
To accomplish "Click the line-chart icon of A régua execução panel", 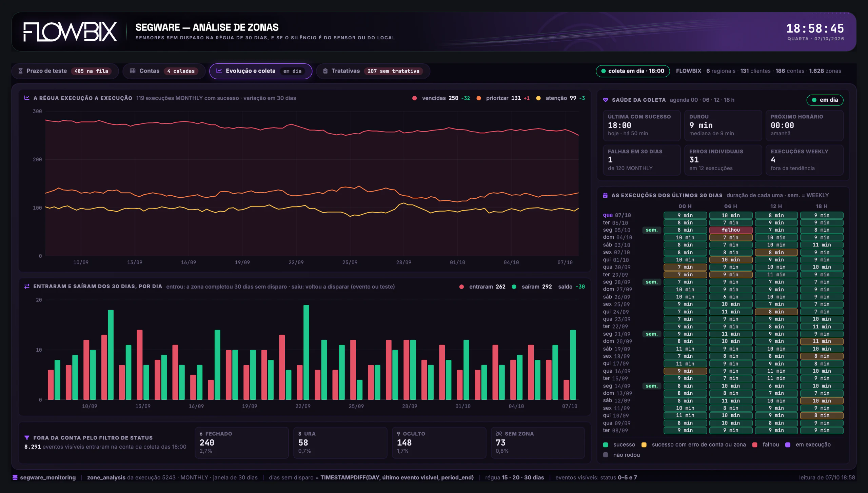I will tap(27, 98).
